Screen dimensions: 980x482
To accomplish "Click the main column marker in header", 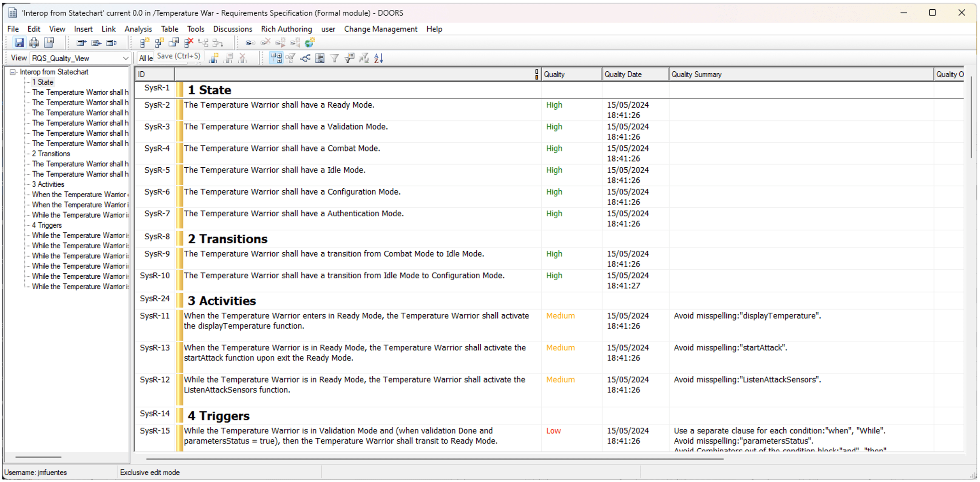I will pos(537,75).
